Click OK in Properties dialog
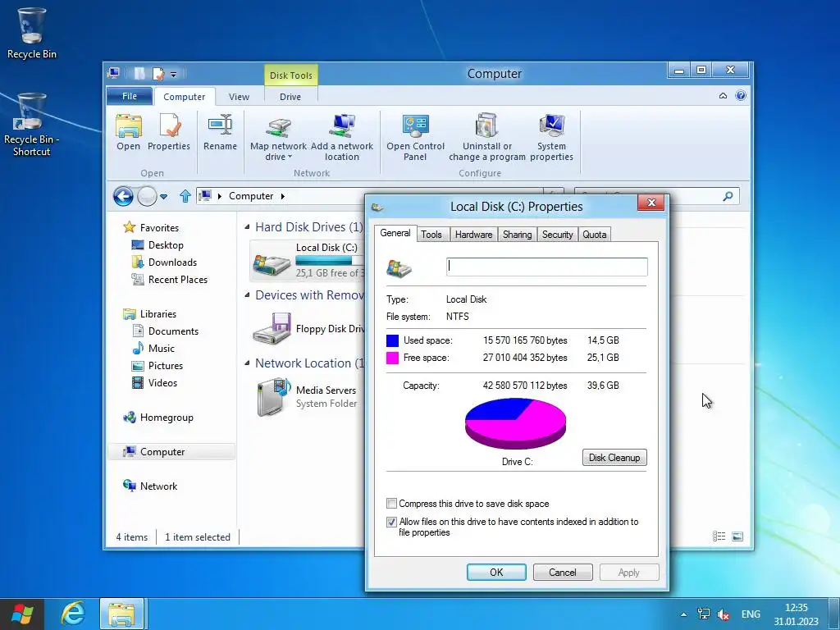840x630 pixels. [x=496, y=572]
